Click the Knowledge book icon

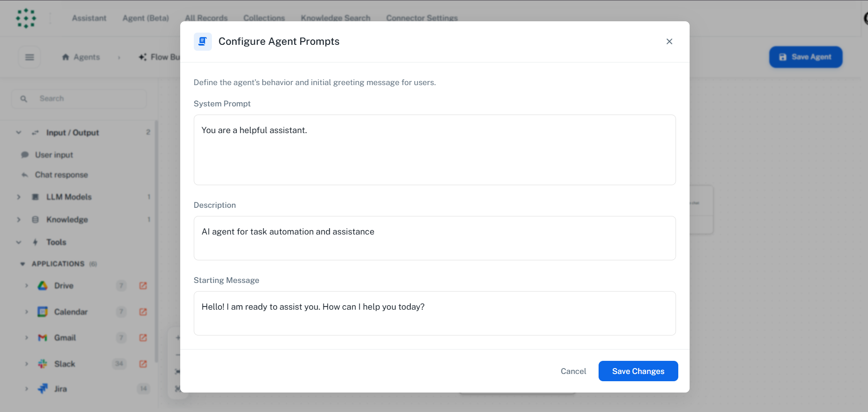[x=35, y=220]
